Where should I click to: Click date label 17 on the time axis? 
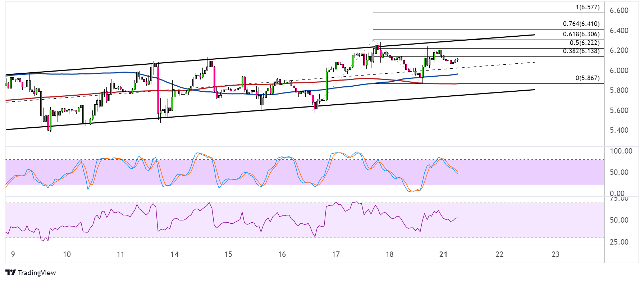[336, 254]
